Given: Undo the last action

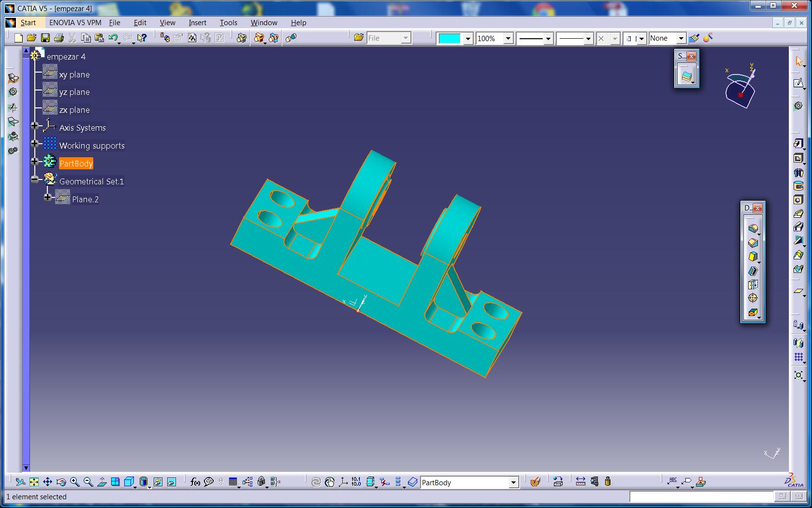Looking at the screenshot, I should [113, 38].
